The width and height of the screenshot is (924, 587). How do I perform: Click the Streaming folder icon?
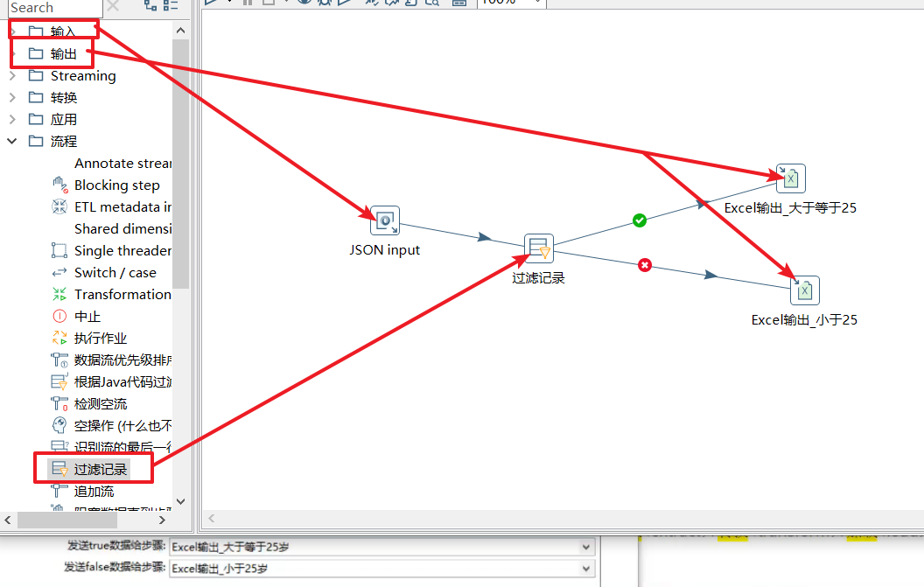(36, 75)
